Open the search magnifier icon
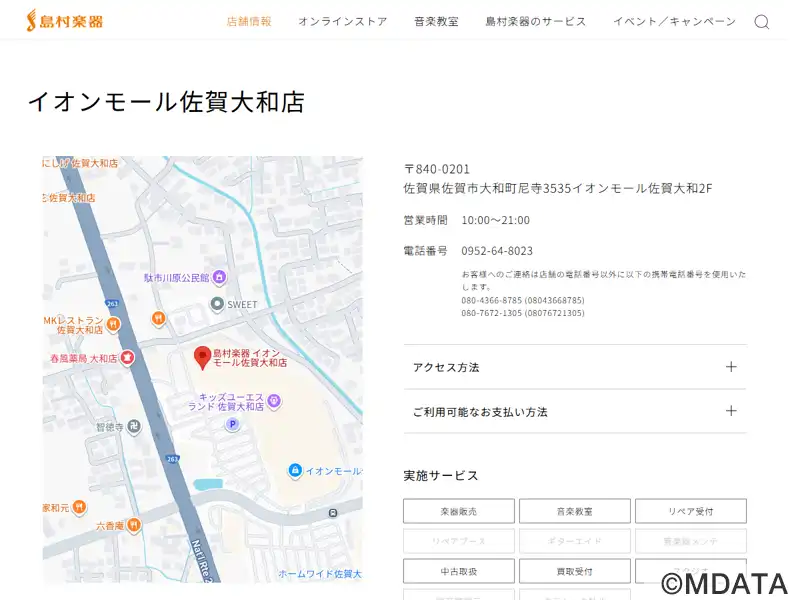Screen dimensions: 800x600 762,22
